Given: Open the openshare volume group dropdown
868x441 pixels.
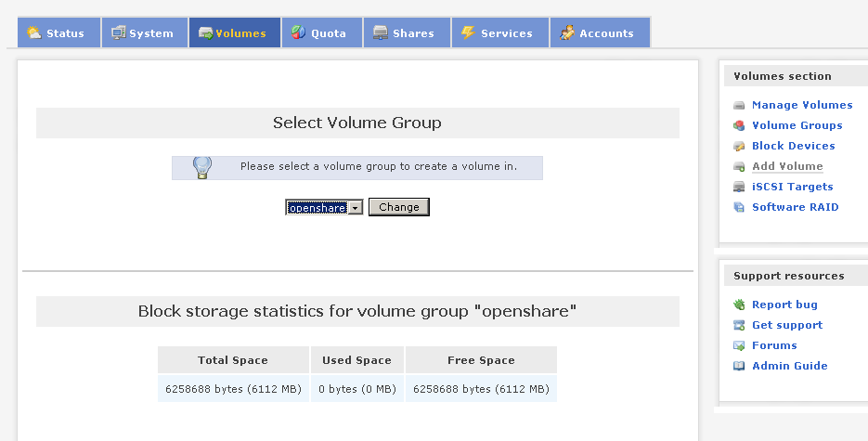Looking at the screenshot, I should pyautogui.click(x=324, y=207).
